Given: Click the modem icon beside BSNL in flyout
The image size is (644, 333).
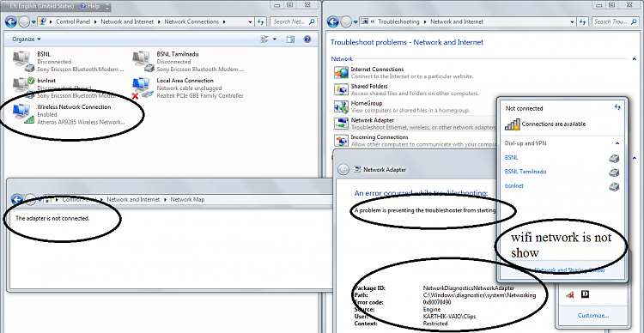Looking at the screenshot, I should click(x=614, y=158).
